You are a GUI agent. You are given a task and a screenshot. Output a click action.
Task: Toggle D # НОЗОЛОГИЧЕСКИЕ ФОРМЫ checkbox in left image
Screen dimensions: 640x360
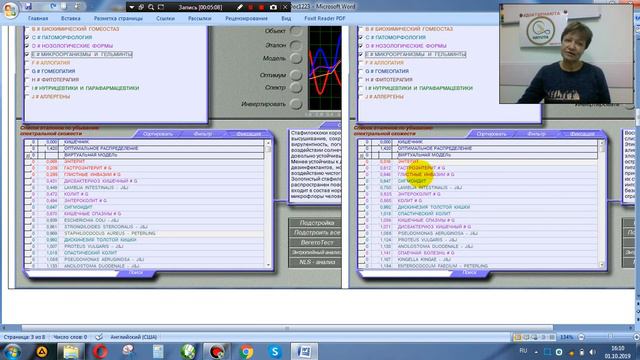(27, 46)
